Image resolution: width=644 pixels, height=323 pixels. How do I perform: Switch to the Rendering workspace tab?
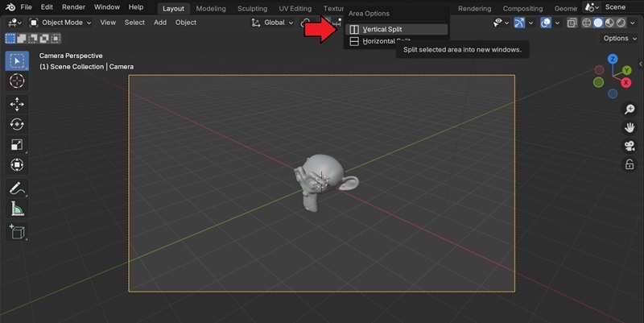click(x=474, y=9)
